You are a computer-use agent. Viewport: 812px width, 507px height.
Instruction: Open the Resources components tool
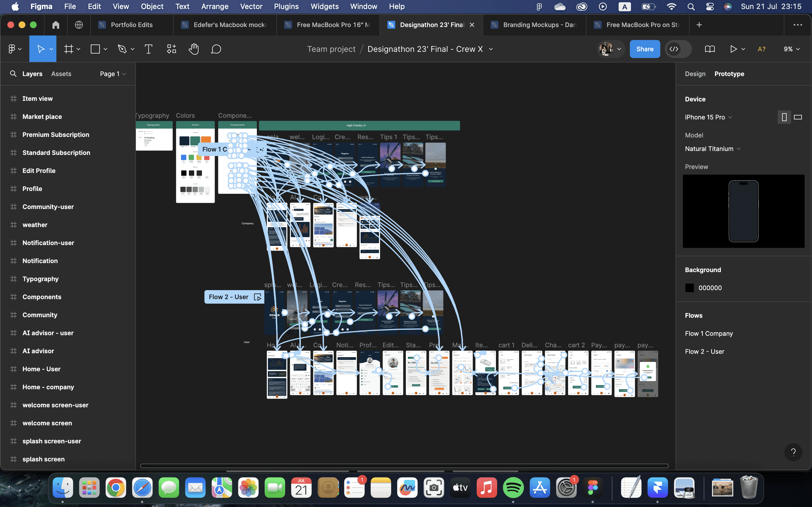(x=171, y=49)
